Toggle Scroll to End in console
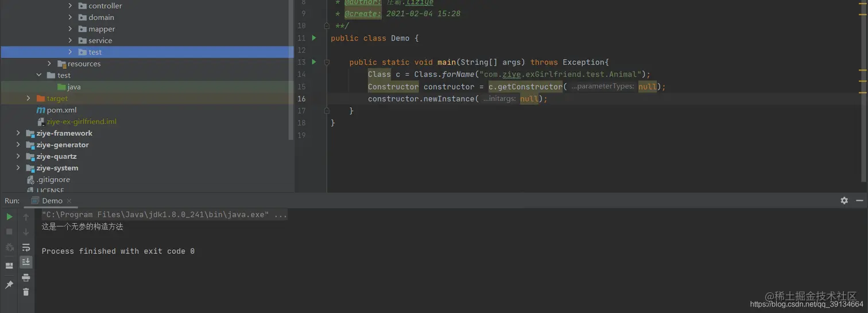868x313 pixels. pyautogui.click(x=26, y=262)
